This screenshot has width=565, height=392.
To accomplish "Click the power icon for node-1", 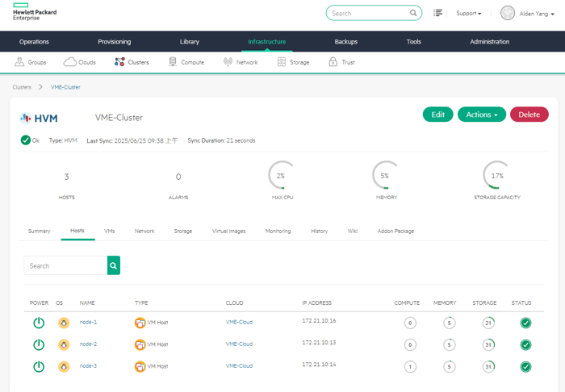I will click(x=39, y=323).
